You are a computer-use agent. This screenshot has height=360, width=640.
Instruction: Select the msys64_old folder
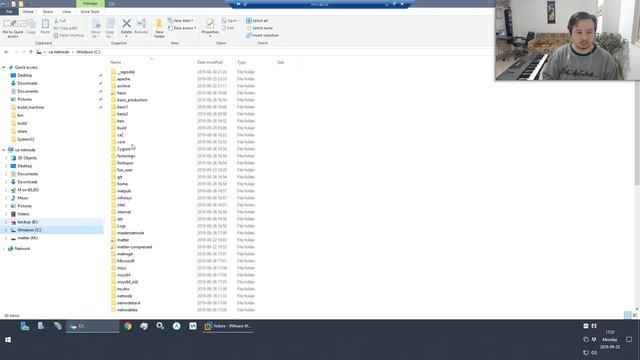(127, 282)
